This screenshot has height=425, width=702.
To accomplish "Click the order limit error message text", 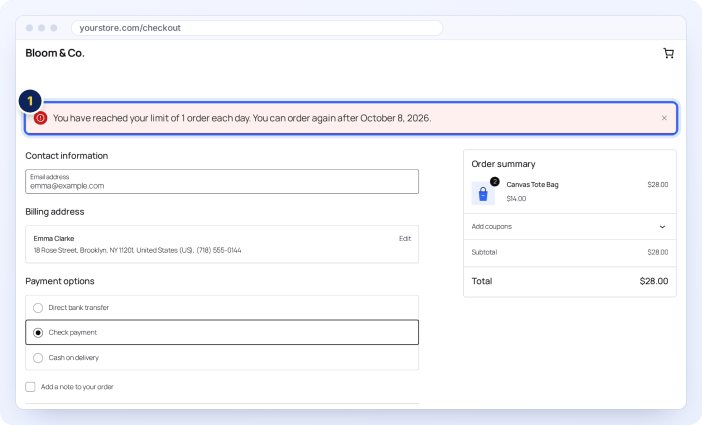I will (x=242, y=118).
